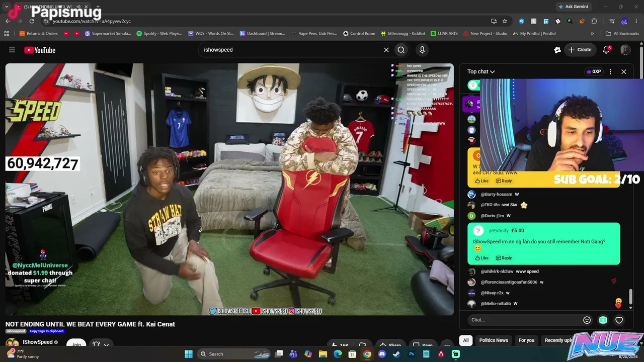Expand the Top chat dropdown
Viewport: 644px width, 362px height.
click(x=481, y=71)
